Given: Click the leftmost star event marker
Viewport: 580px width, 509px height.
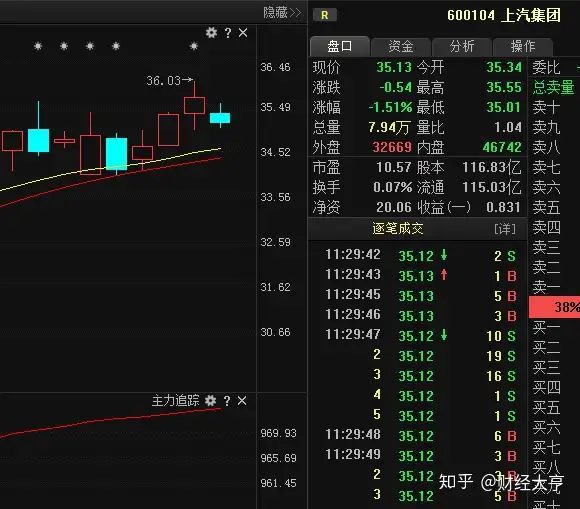Looking at the screenshot, I should (38, 46).
